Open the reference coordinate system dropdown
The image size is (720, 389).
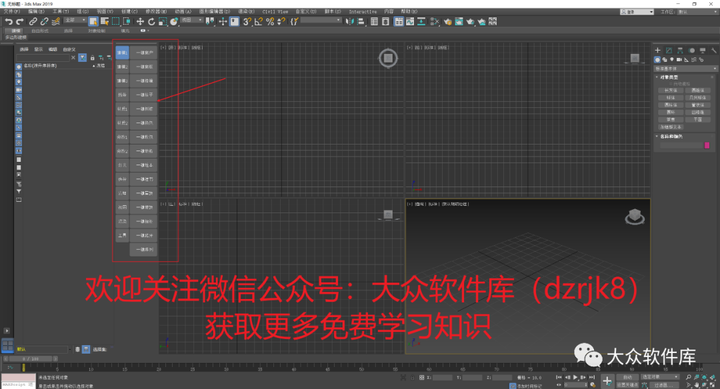coord(191,20)
